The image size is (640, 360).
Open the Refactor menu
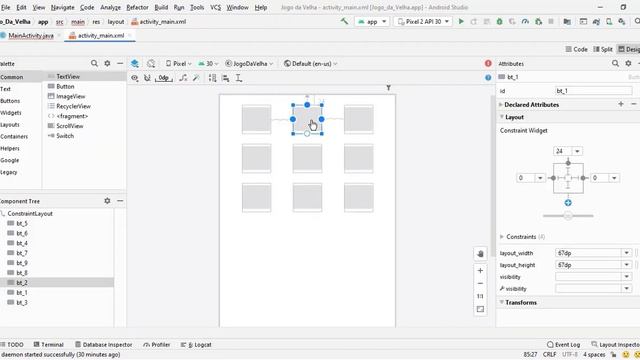(137, 7)
